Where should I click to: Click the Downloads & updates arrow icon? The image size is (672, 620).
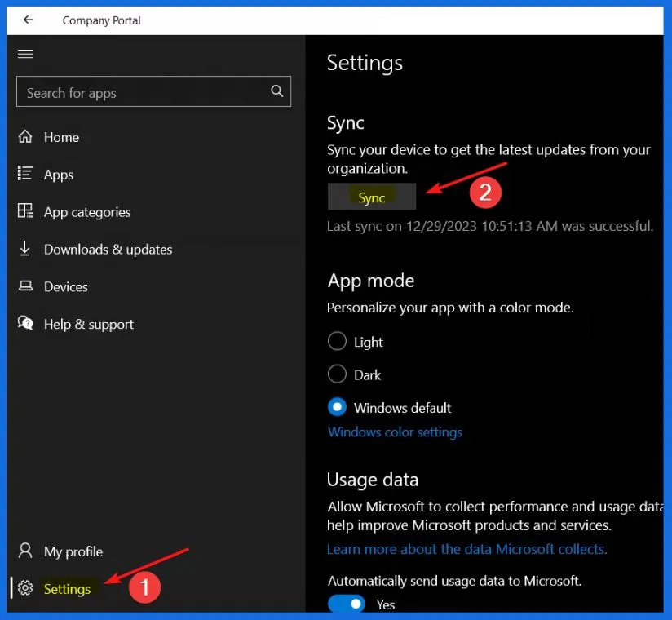(x=24, y=248)
